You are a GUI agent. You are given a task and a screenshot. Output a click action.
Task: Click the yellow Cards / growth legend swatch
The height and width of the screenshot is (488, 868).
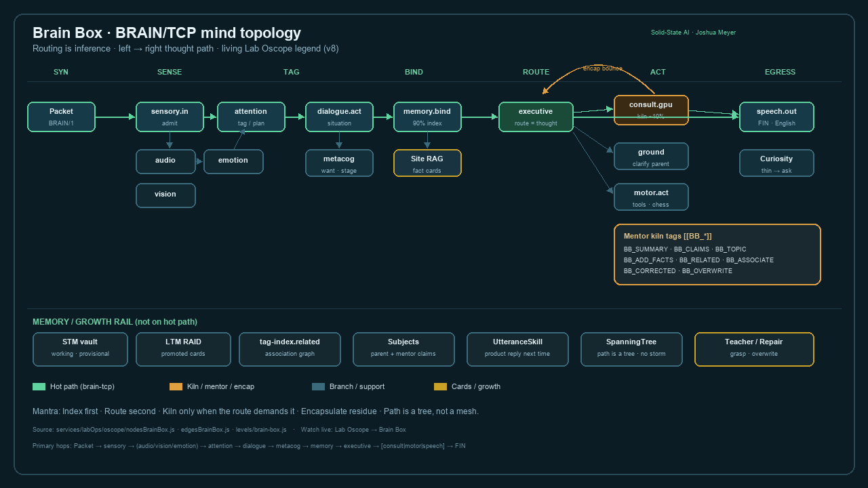tap(440, 386)
